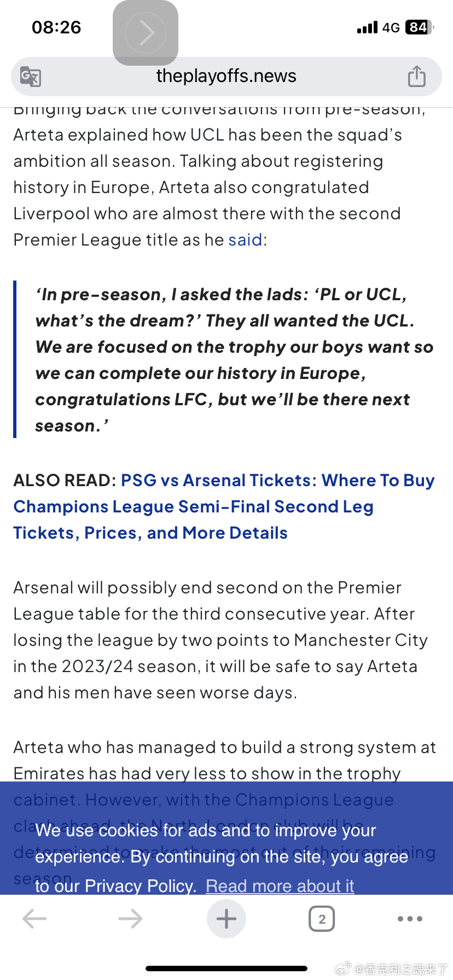Open PSG vs Arsenal Tickets article link
The width and height of the screenshot is (453, 980).
click(x=224, y=506)
